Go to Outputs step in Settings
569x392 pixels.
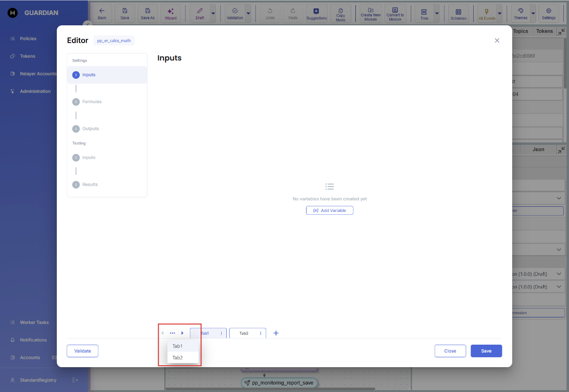pyautogui.click(x=91, y=128)
